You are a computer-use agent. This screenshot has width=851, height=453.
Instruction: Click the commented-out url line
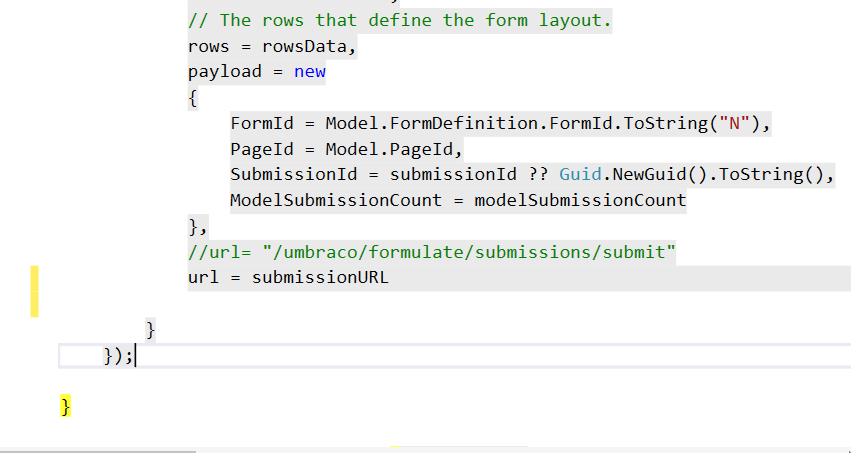431,252
